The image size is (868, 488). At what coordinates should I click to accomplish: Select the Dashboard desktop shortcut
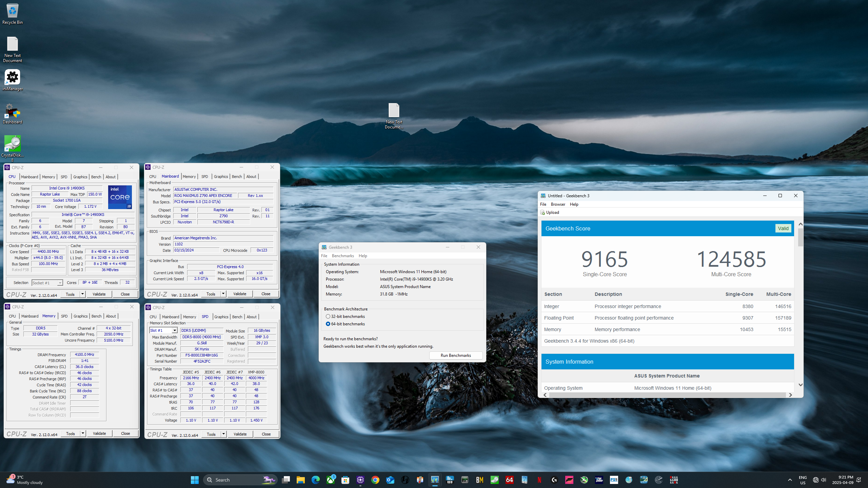[13, 114]
